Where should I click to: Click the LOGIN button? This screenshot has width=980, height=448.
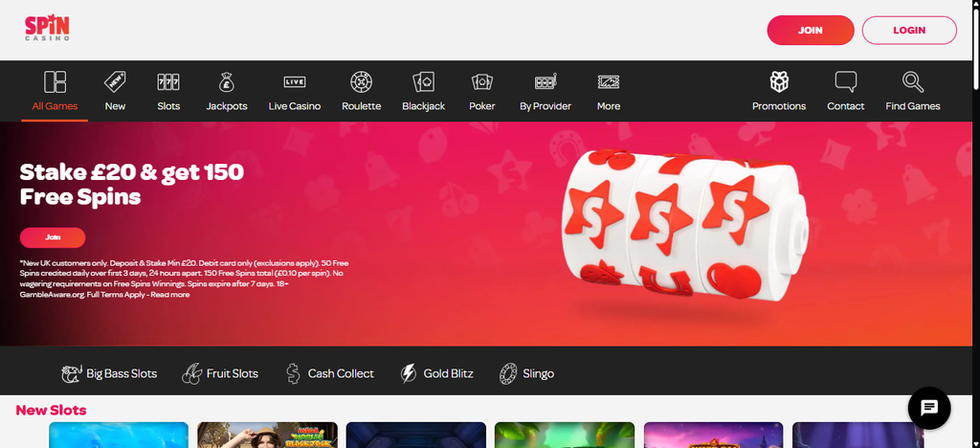tap(909, 30)
